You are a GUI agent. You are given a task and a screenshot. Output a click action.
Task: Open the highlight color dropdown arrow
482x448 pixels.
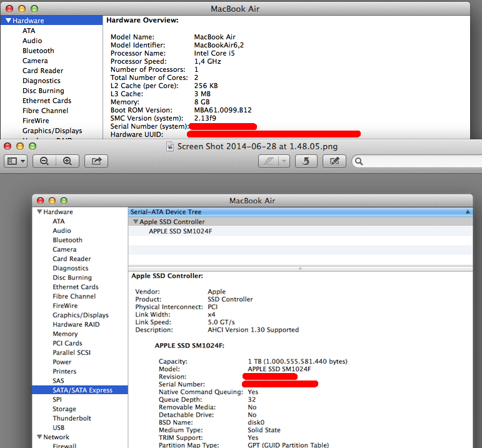click(x=284, y=161)
